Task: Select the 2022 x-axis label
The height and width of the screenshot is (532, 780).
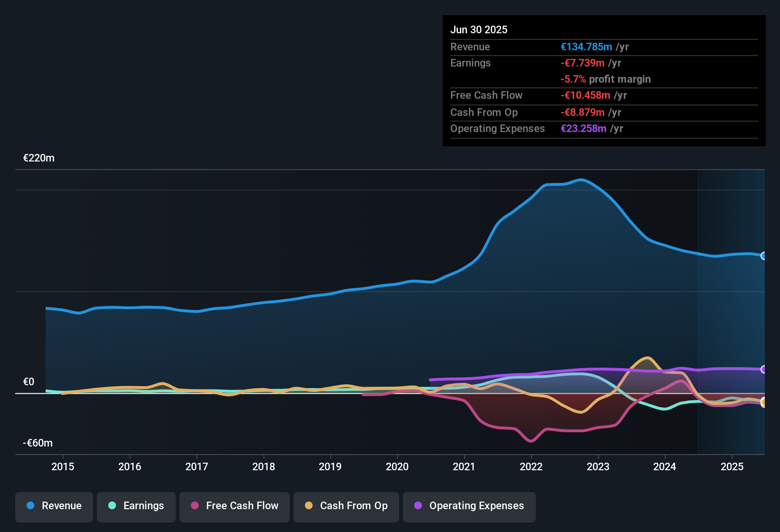Action: pos(531,466)
